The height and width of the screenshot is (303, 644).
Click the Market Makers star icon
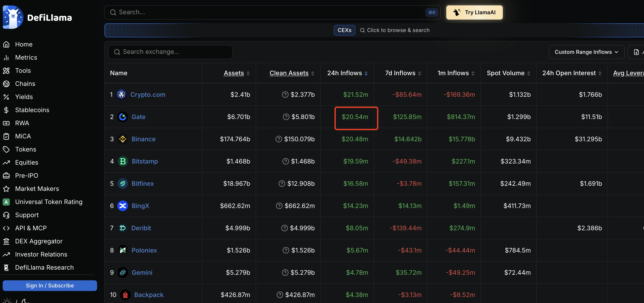click(6, 189)
